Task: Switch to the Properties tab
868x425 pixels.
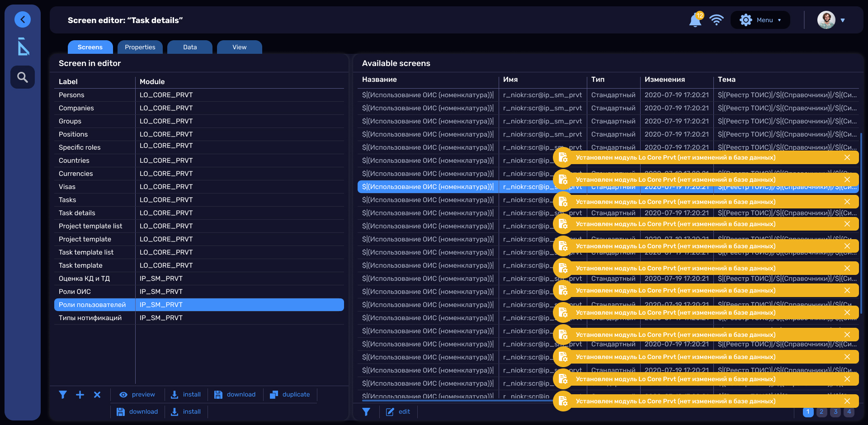Action: tap(140, 47)
